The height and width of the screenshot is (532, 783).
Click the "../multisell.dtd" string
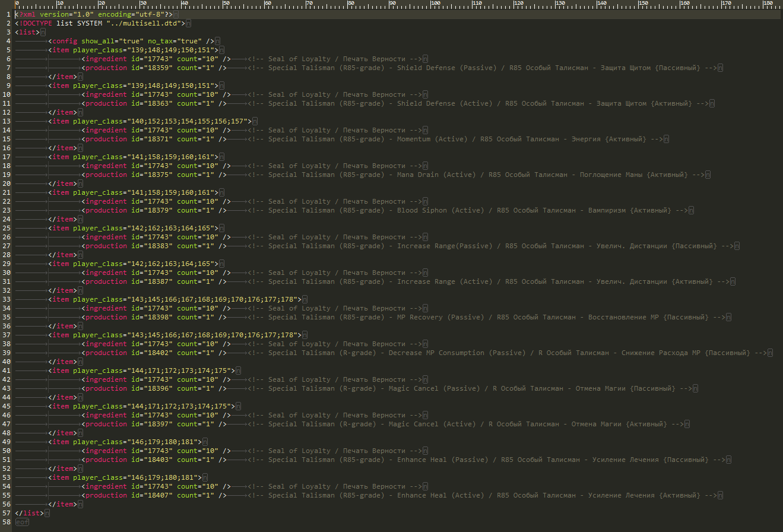tap(144, 23)
